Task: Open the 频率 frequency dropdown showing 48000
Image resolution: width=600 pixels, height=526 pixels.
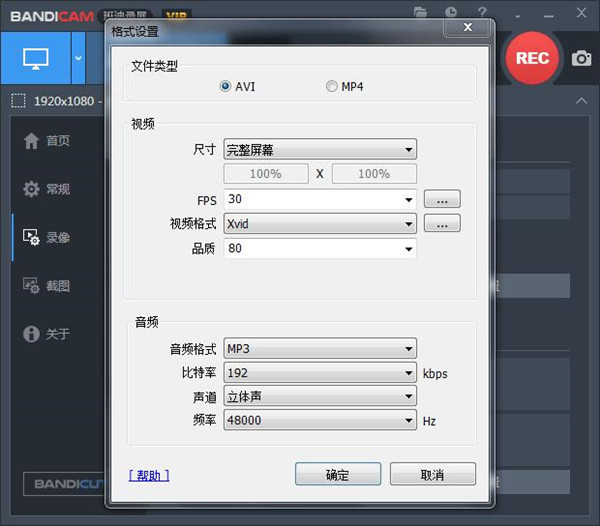Action: 320,420
